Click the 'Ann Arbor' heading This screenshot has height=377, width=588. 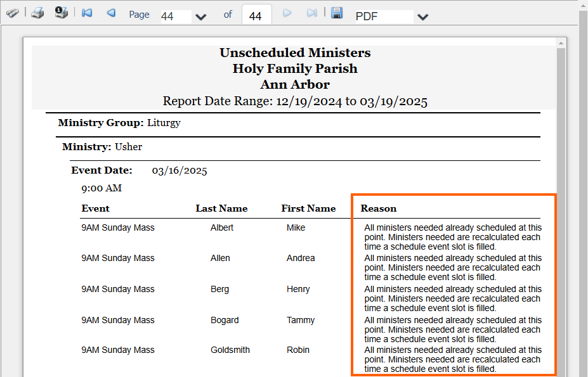click(x=295, y=85)
